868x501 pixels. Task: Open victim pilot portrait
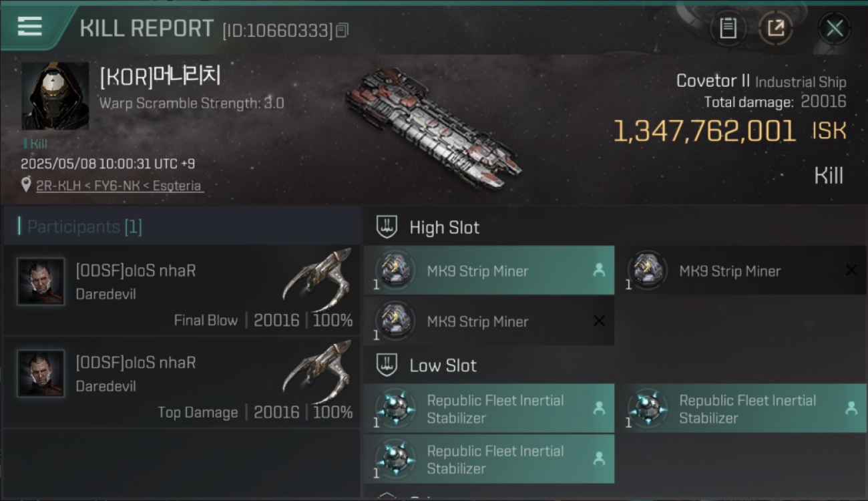coord(55,96)
